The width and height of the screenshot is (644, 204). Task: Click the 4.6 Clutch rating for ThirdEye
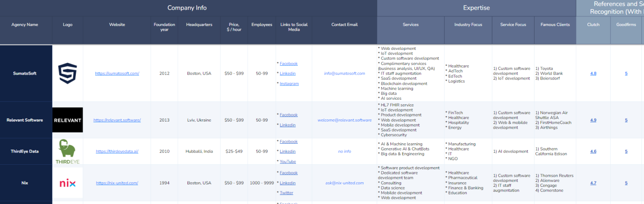[593, 152]
